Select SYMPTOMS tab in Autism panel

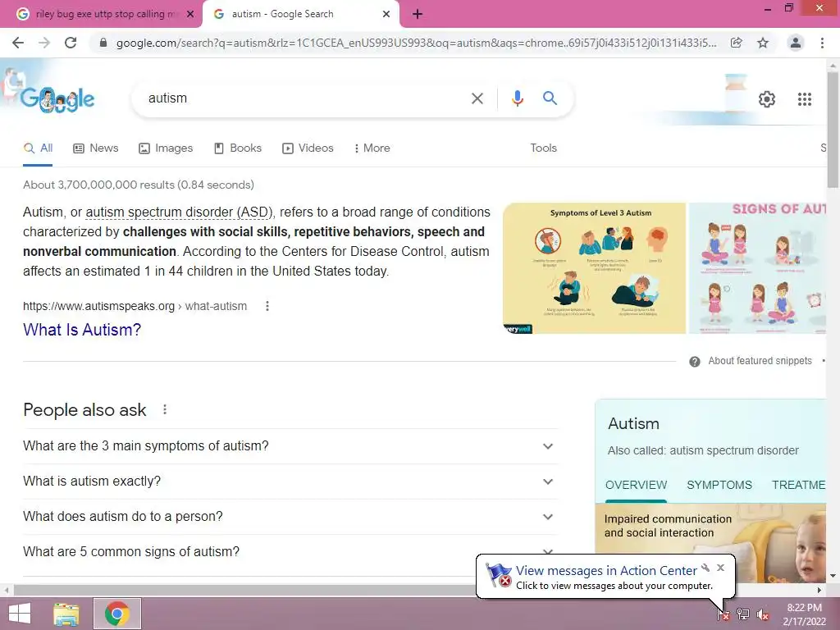point(719,485)
